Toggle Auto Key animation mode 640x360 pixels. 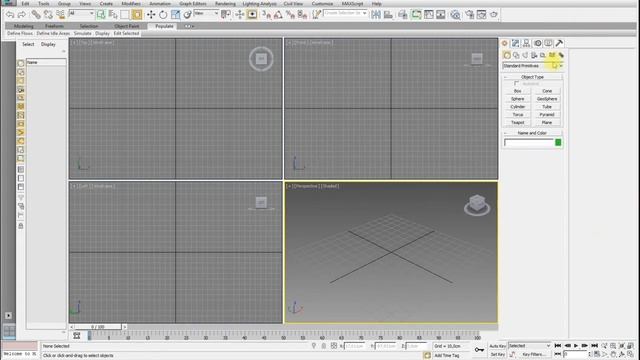(498, 346)
